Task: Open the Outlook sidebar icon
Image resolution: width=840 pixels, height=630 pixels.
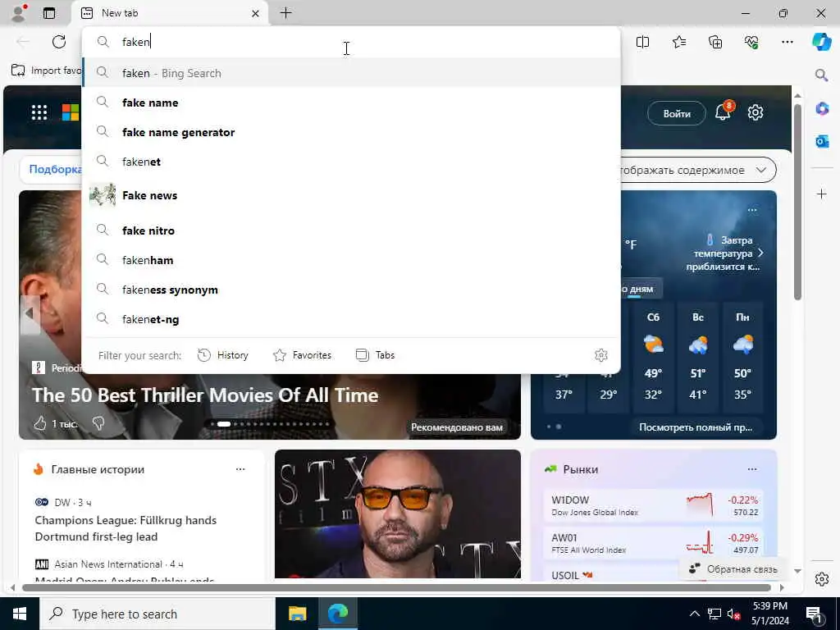Action: pos(822,141)
